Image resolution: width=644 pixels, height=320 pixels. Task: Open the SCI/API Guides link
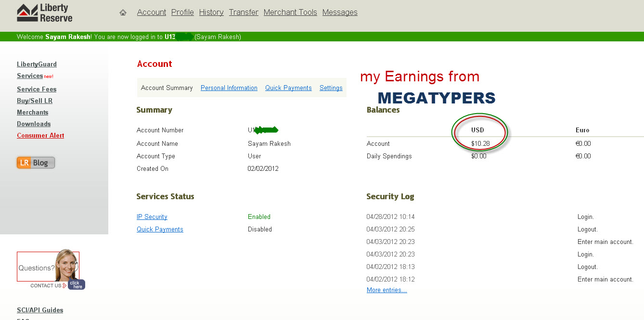[x=40, y=310]
